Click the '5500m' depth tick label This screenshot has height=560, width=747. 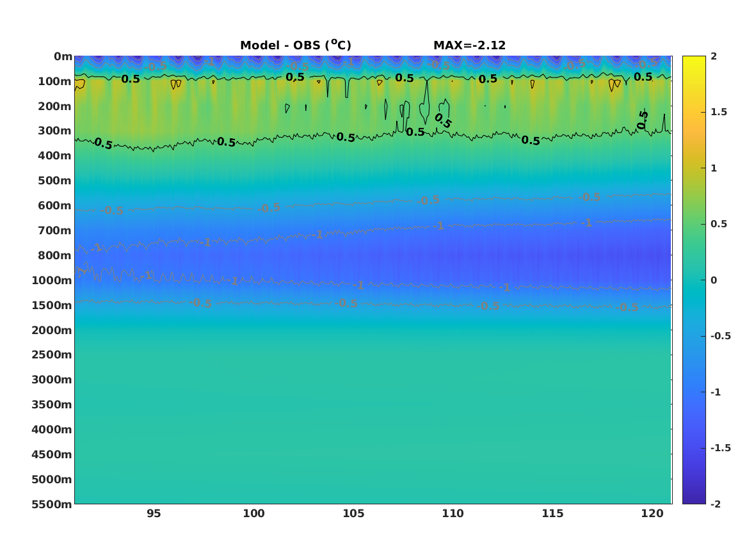(52, 504)
